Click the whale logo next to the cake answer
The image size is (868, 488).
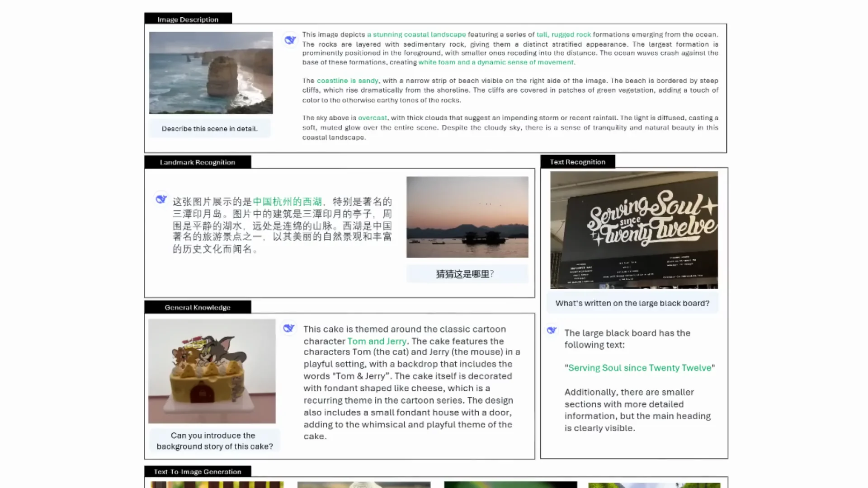click(289, 328)
